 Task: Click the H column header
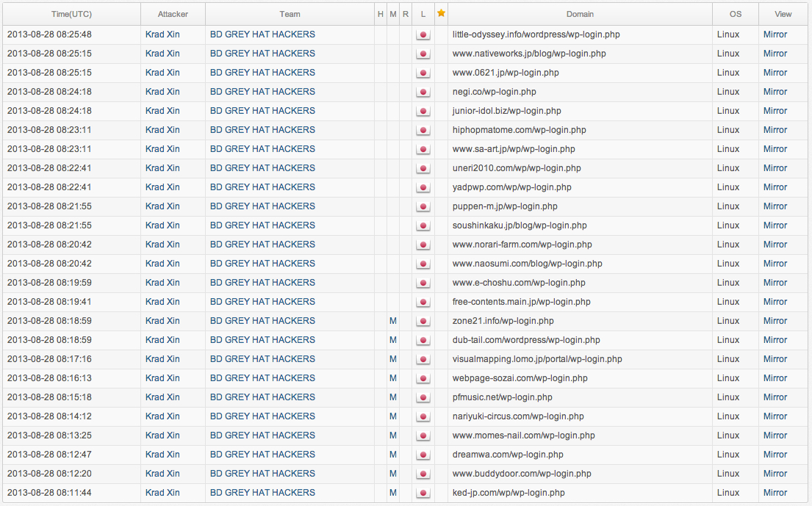click(x=381, y=14)
